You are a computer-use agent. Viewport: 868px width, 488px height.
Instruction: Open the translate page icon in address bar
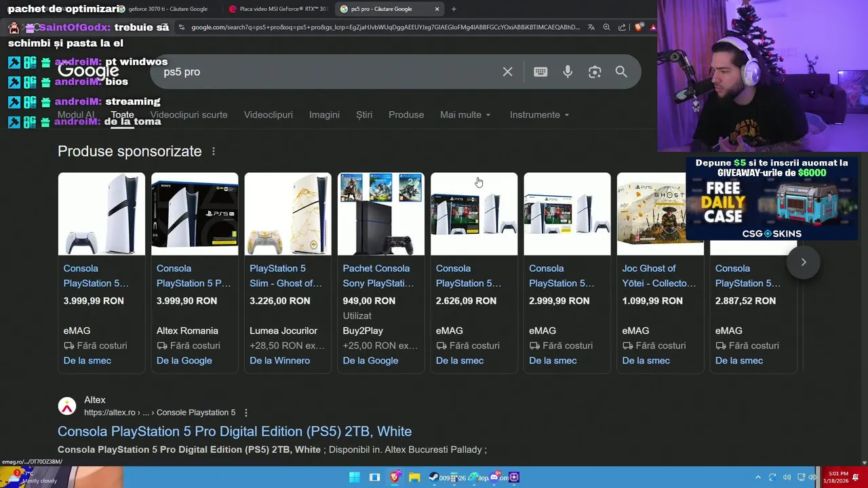(591, 28)
